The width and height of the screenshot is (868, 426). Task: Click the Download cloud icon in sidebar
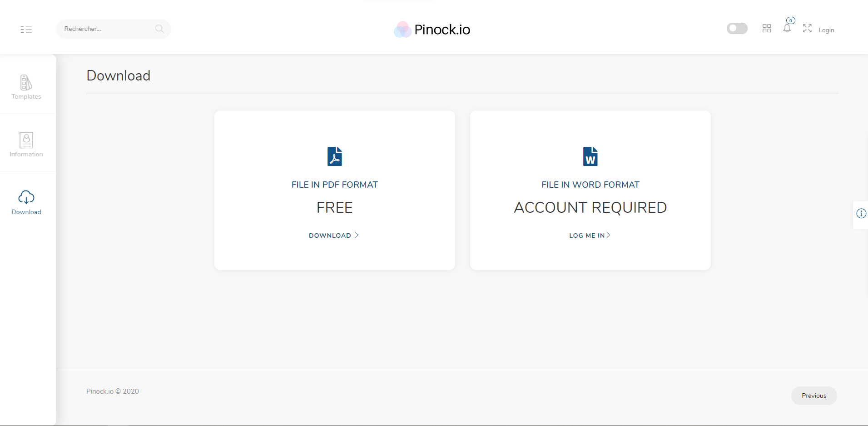pos(26,197)
